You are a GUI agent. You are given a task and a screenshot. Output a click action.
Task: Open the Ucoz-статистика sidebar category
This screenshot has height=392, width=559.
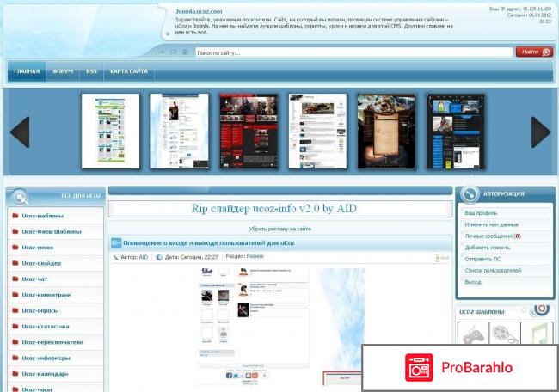[46, 326]
